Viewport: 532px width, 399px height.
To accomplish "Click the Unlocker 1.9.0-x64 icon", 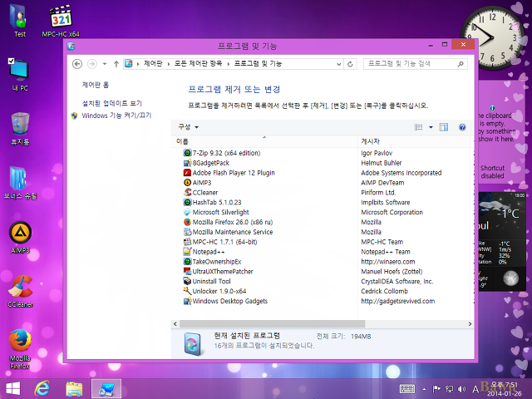I will [x=187, y=291].
